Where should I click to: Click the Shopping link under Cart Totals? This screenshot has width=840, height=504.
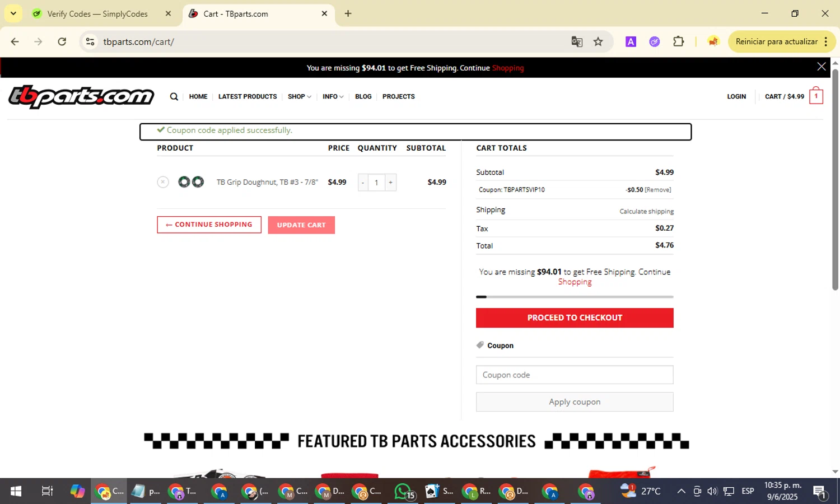(575, 282)
